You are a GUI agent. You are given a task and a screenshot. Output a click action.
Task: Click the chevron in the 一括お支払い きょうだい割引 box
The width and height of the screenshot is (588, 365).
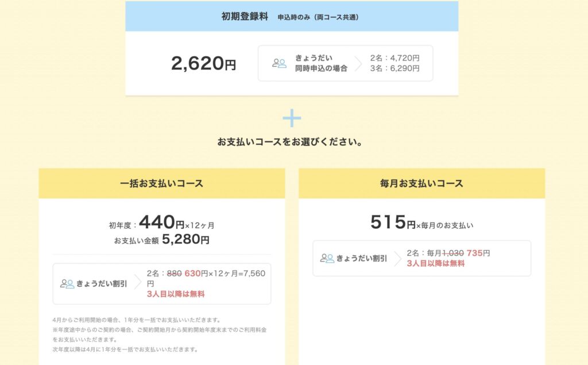pos(138,283)
